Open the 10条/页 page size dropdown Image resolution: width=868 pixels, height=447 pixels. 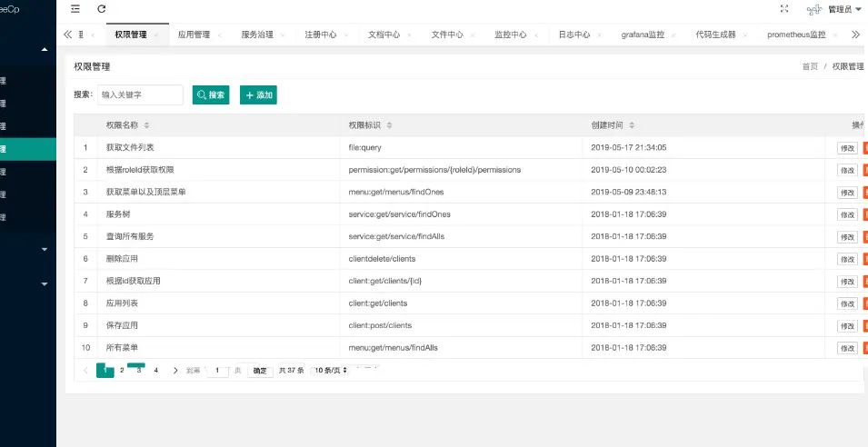pos(331,370)
